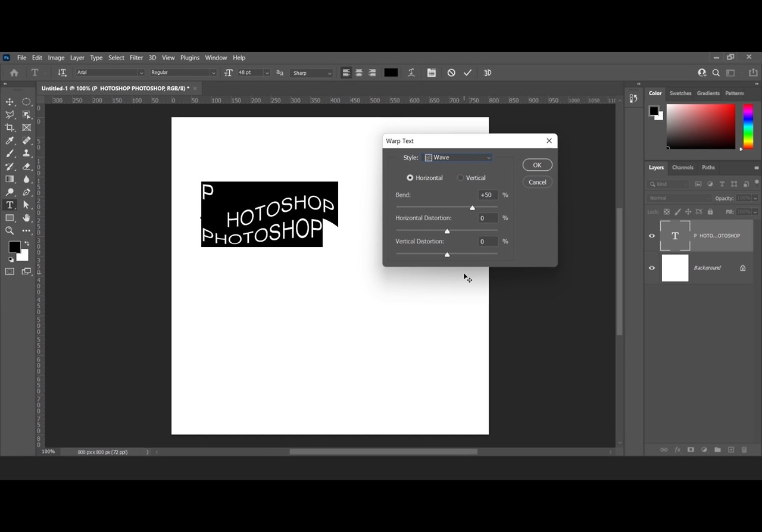Click the Horizontal Distortion slider handle
Viewport: 762px width, 532px height.
point(447,231)
